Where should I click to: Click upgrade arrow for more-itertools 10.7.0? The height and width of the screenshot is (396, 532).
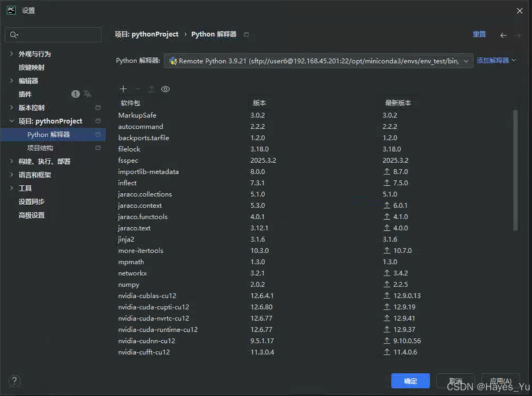tap(387, 251)
